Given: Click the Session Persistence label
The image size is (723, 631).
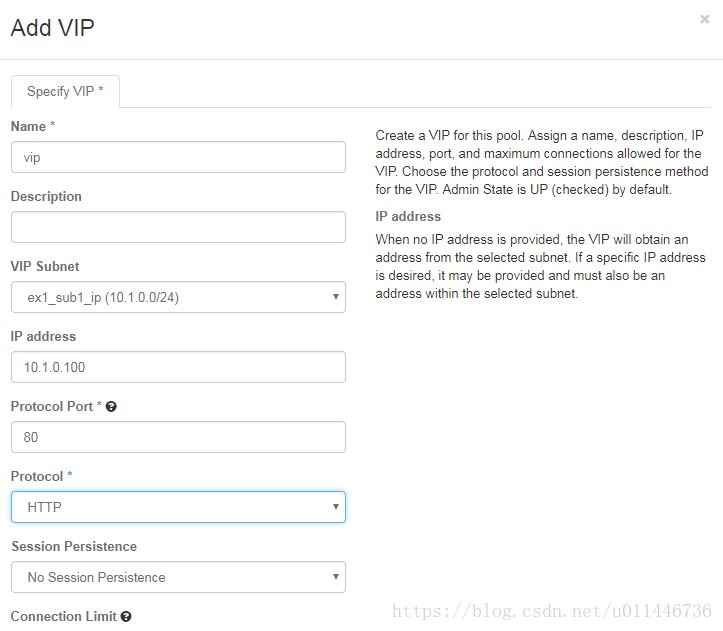Looking at the screenshot, I should [x=74, y=546].
